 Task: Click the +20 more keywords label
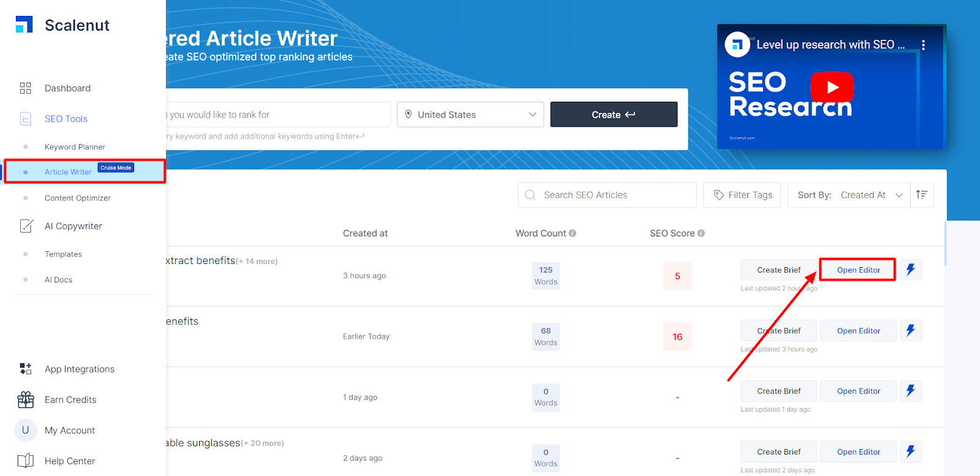[x=263, y=444]
